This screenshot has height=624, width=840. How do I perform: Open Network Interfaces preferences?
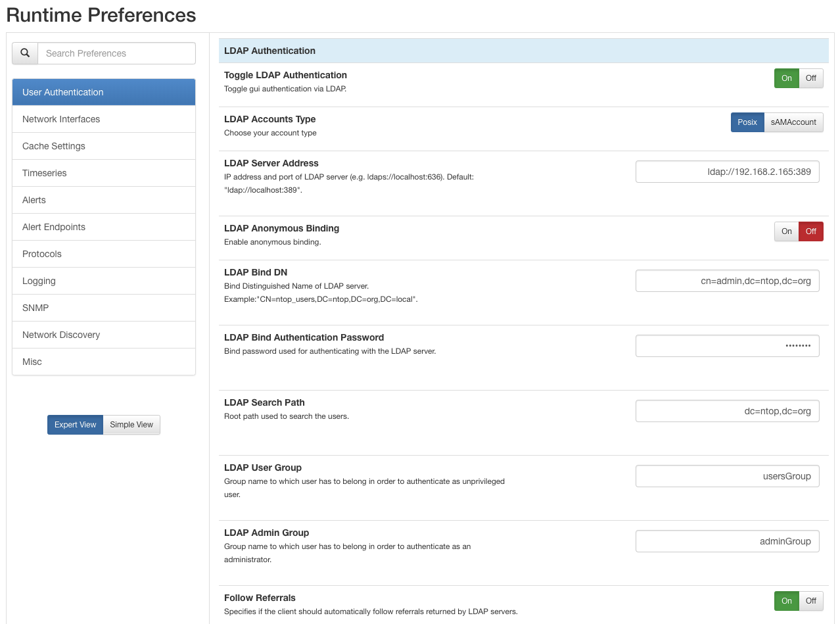(x=104, y=119)
